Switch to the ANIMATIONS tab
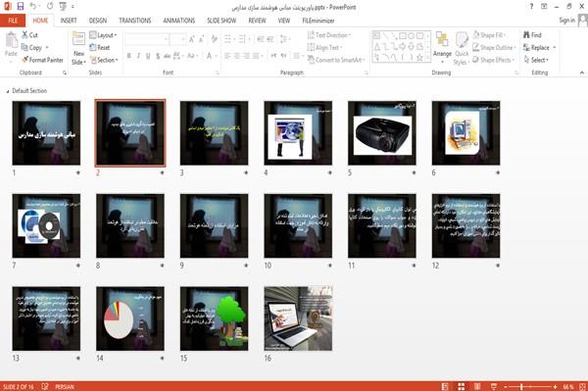Viewport: 588px width, 391px height. coord(179,21)
